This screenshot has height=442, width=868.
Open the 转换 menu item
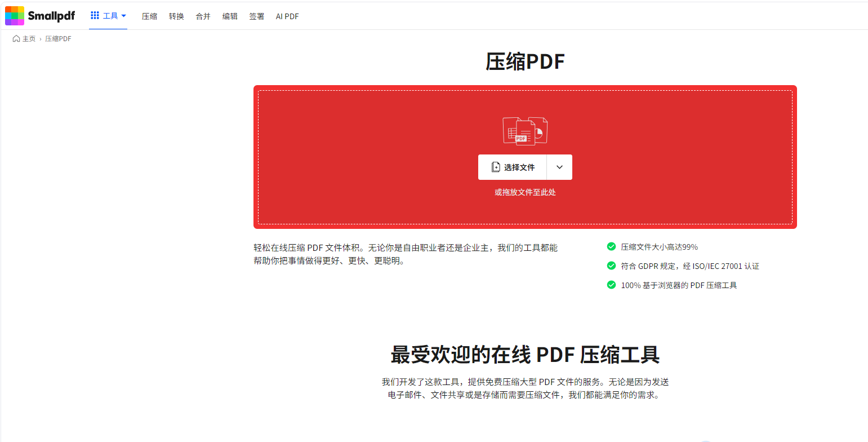pos(176,16)
